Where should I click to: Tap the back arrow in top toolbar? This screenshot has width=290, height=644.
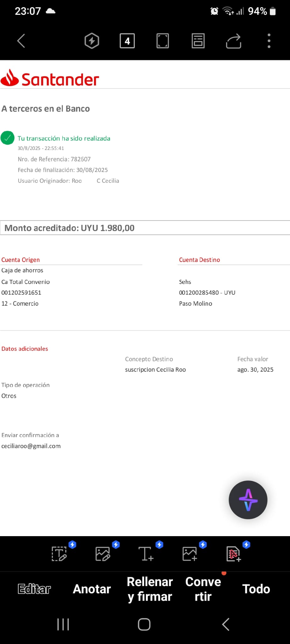[x=21, y=41]
